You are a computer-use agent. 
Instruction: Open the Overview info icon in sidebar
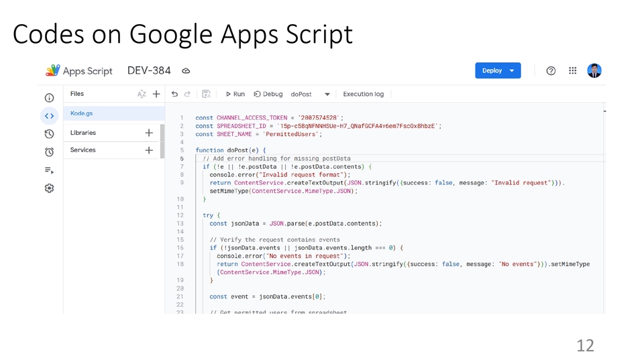(49, 98)
